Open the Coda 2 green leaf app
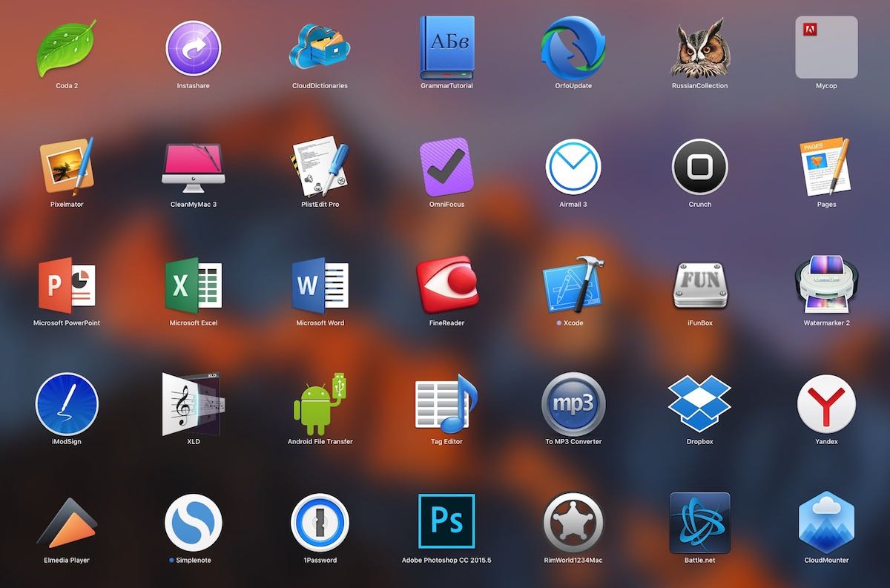 coord(67,48)
